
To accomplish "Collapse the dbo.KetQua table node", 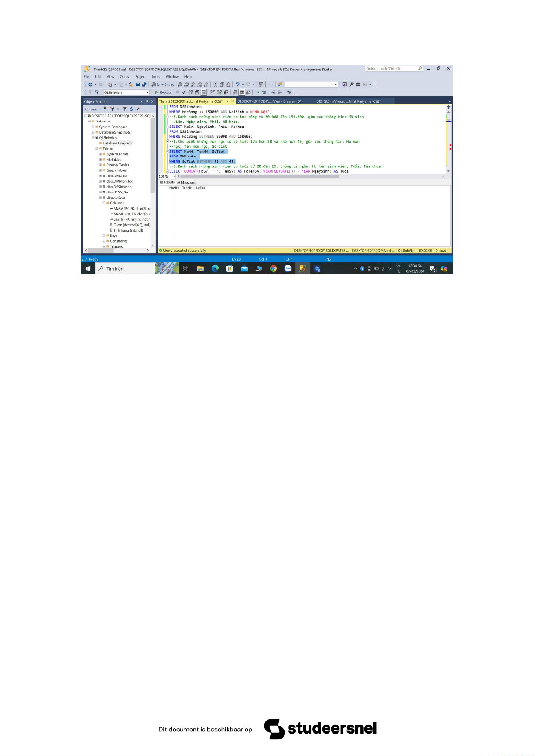I will tap(101, 197).
